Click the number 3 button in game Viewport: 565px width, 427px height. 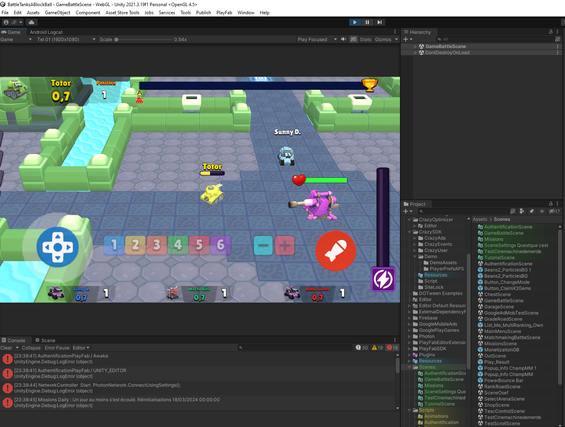pos(156,245)
